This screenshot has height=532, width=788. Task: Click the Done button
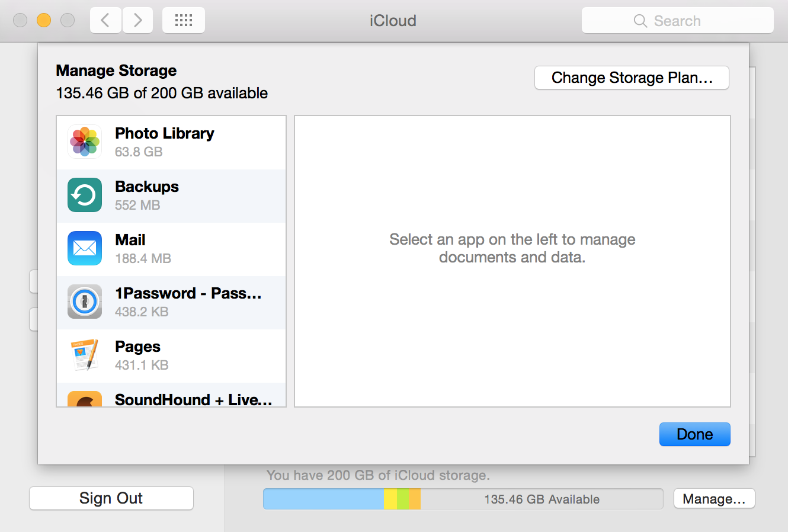pos(695,434)
